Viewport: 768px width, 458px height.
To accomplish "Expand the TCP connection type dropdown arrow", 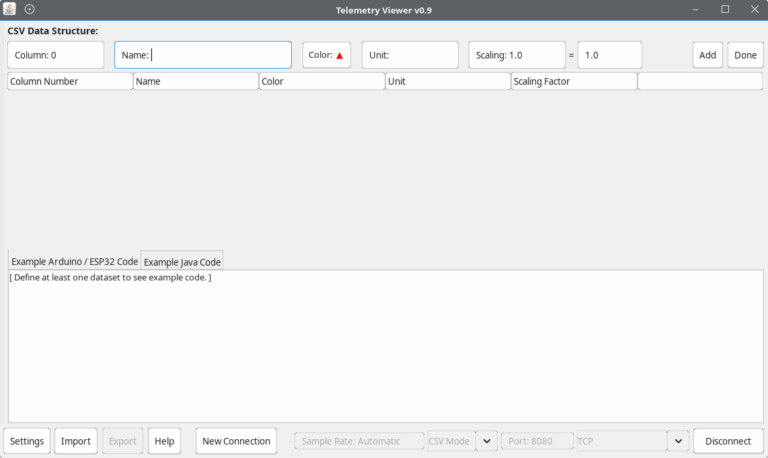I will 678,441.
